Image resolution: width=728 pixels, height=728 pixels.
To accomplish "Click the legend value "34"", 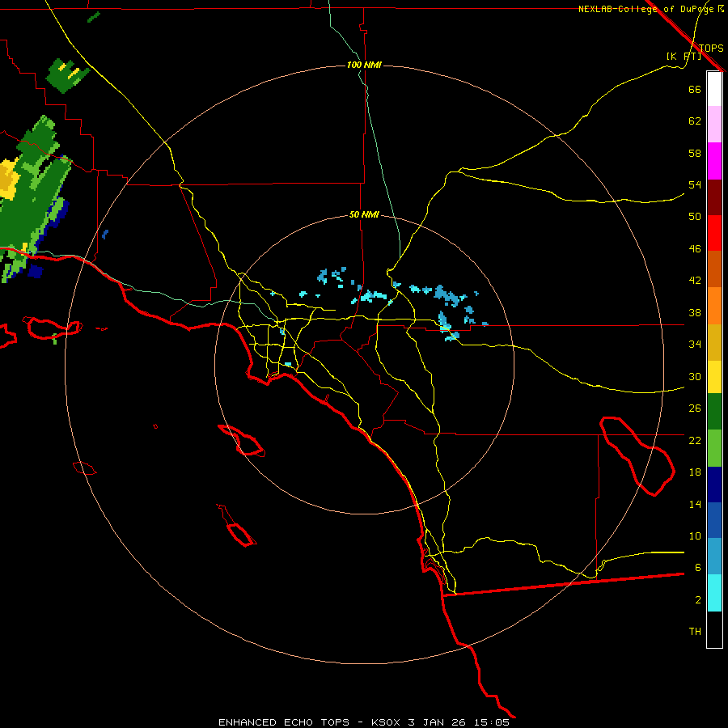I will tap(695, 345).
